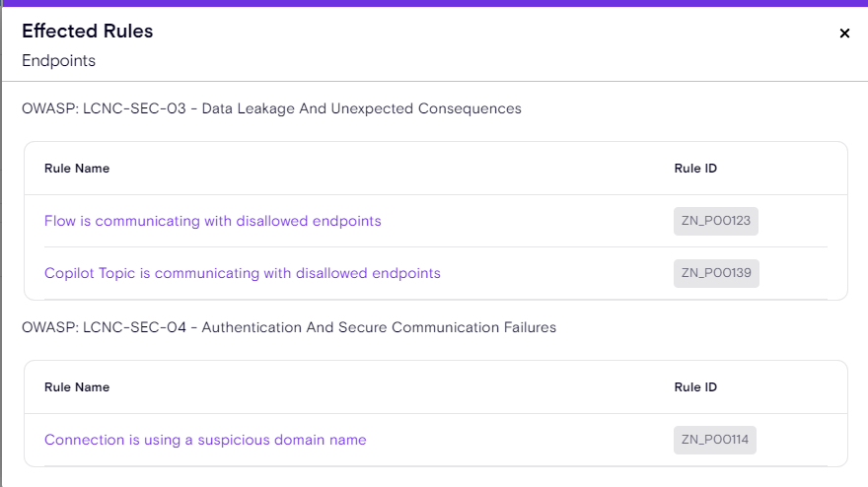The image size is (868, 487).
Task: Click the purple bar at the dialog top
Action: (x=434, y=3)
